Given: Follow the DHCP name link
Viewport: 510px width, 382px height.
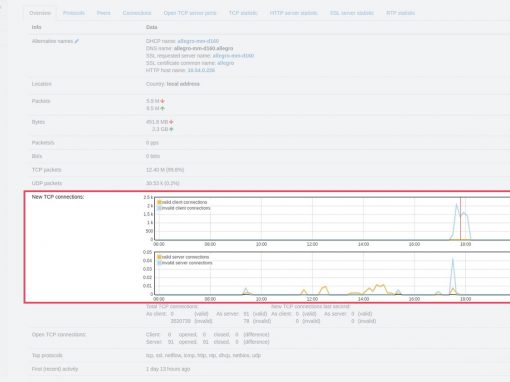Looking at the screenshot, I should point(198,41).
